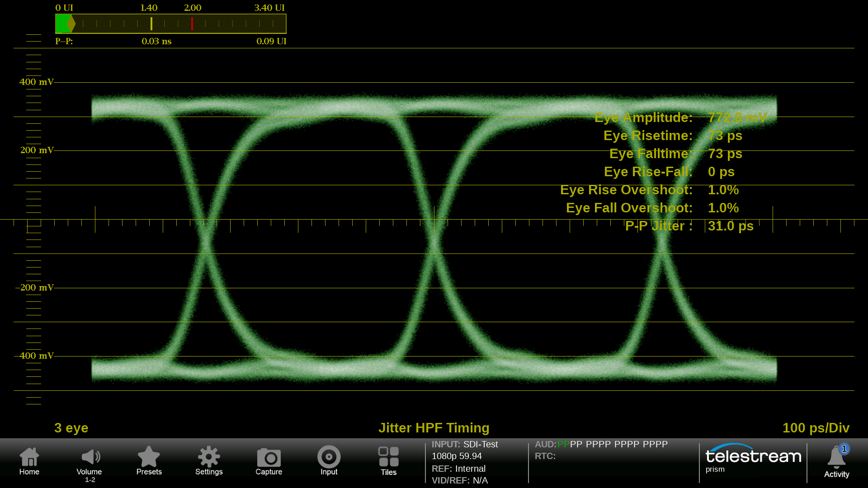
Task: Click the AUD audio channel status
Action: (x=601, y=445)
